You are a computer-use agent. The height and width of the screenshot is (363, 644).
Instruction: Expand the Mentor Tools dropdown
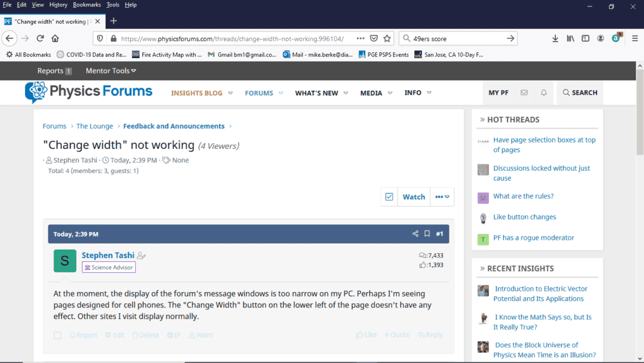[x=111, y=71]
